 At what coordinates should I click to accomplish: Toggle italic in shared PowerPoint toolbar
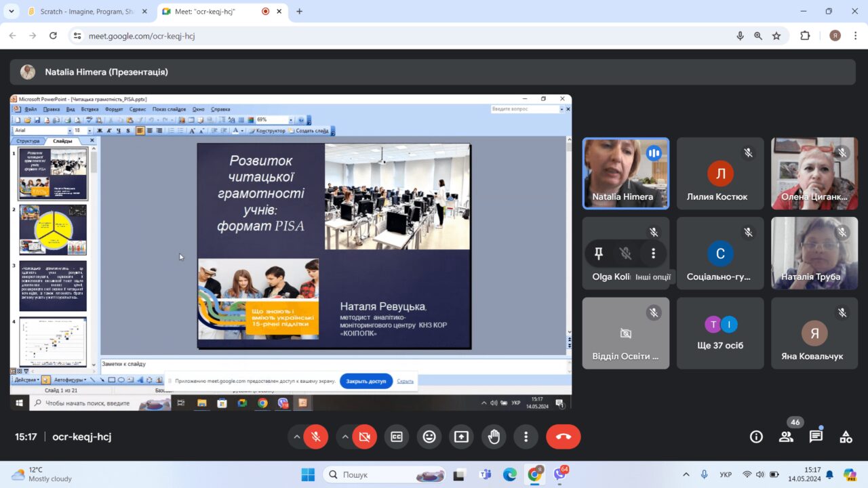coord(109,130)
